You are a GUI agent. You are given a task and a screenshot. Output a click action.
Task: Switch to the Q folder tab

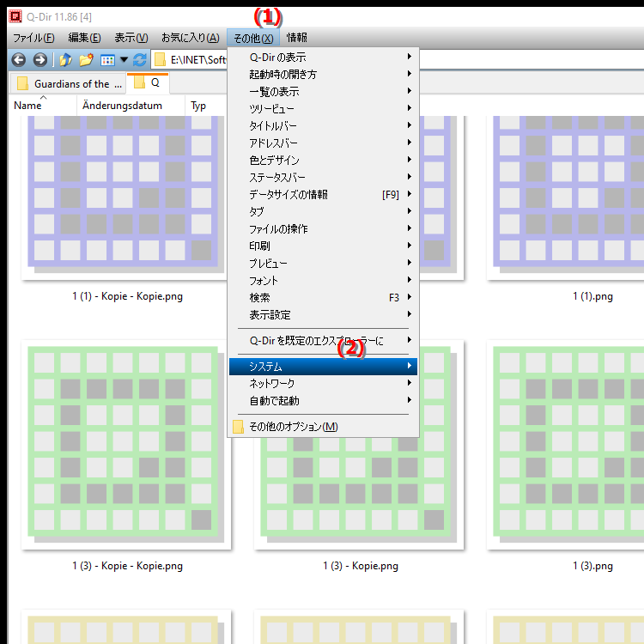tap(148, 83)
